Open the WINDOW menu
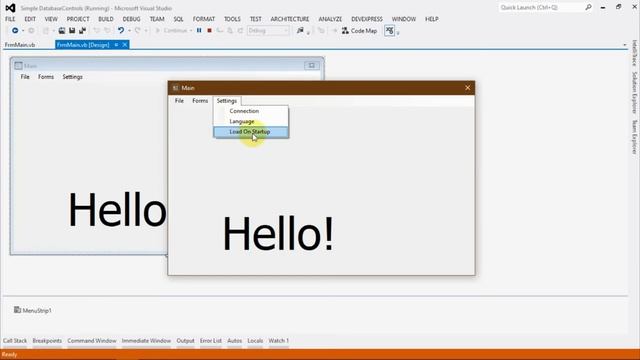 point(404,19)
